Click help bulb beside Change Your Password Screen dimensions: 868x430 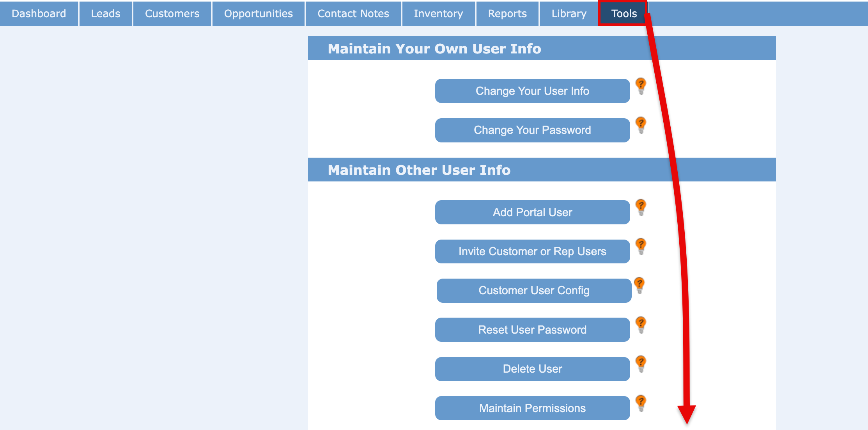(641, 125)
